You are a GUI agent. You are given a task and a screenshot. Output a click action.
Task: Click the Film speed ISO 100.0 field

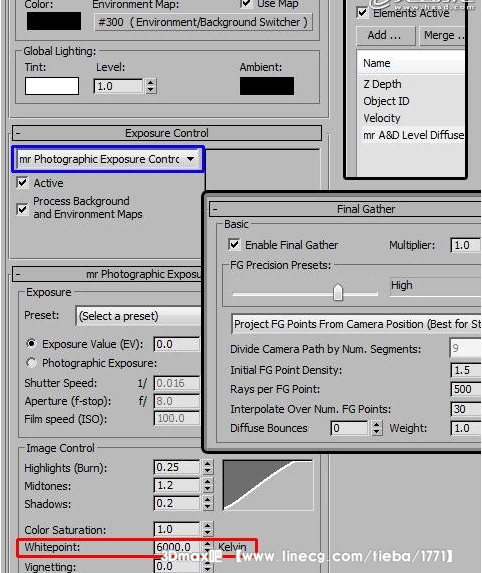177,418
